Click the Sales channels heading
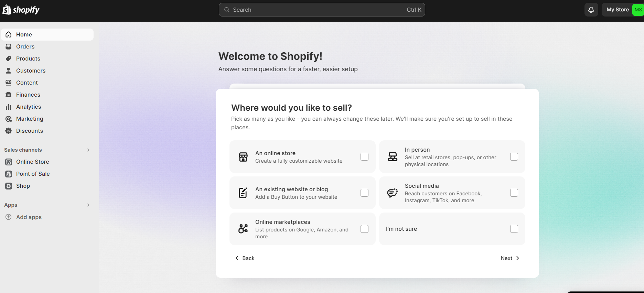This screenshot has width=644, height=293. pyautogui.click(x=23, y=150)
